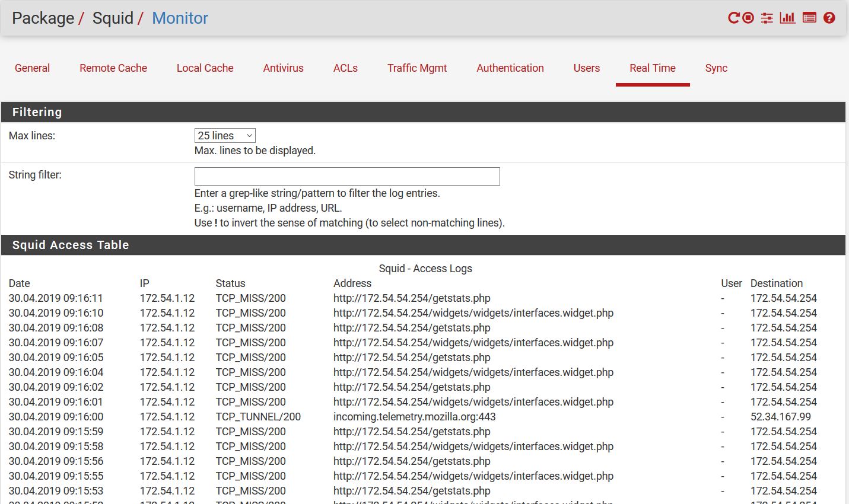Go to the Local Cache tab

point(205,68)
